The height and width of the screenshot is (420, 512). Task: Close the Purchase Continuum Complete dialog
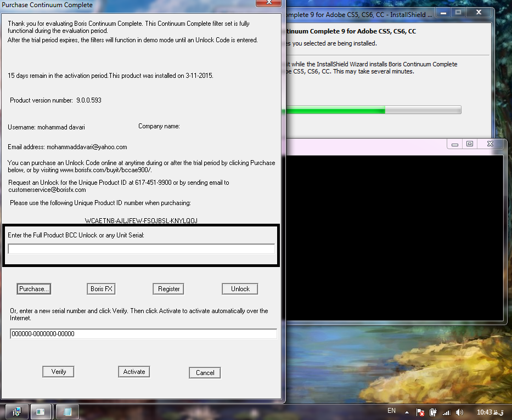coord(269,3)
